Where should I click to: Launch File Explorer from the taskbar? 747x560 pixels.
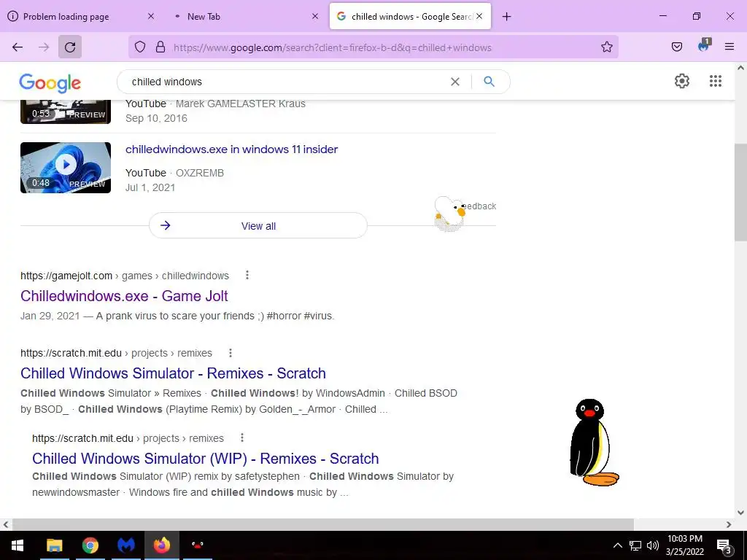pyautogui.click(x=54, y=545)
